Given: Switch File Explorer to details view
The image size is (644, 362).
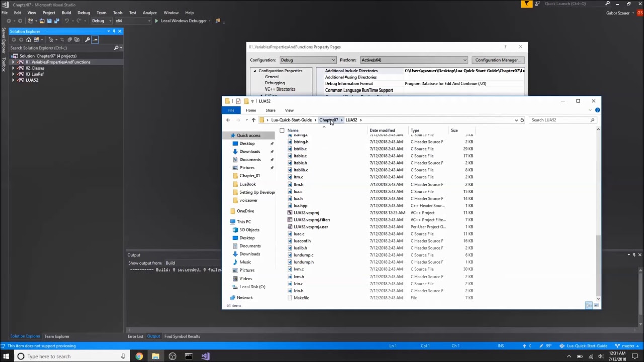Looking at the screenshot, I should 589,305.
